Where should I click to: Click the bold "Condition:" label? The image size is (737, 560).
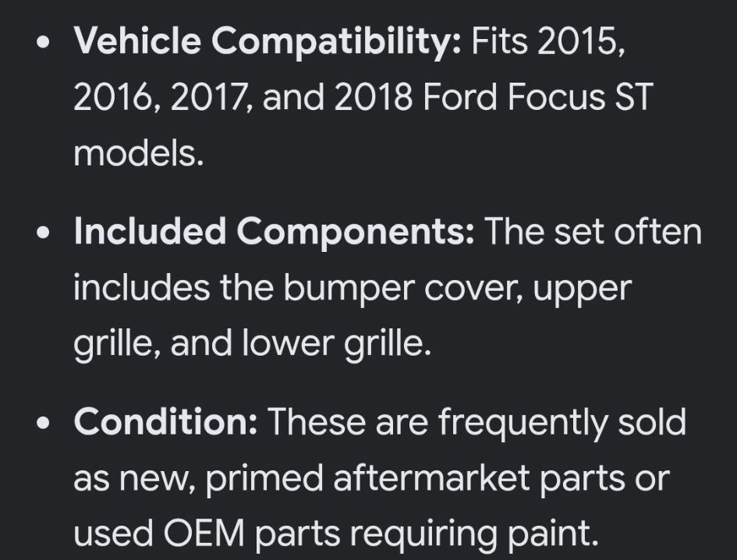click(165, 422)
